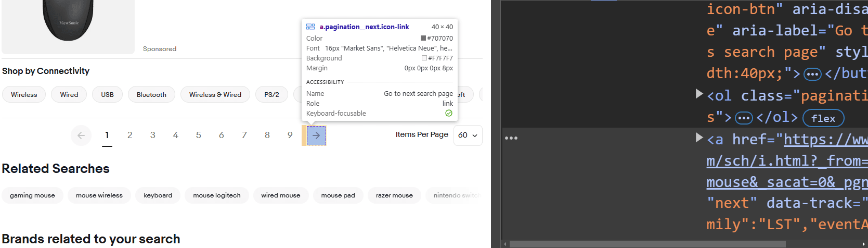Go to next search page arrow
868x248 pixels.
click(x=316, y=135)
